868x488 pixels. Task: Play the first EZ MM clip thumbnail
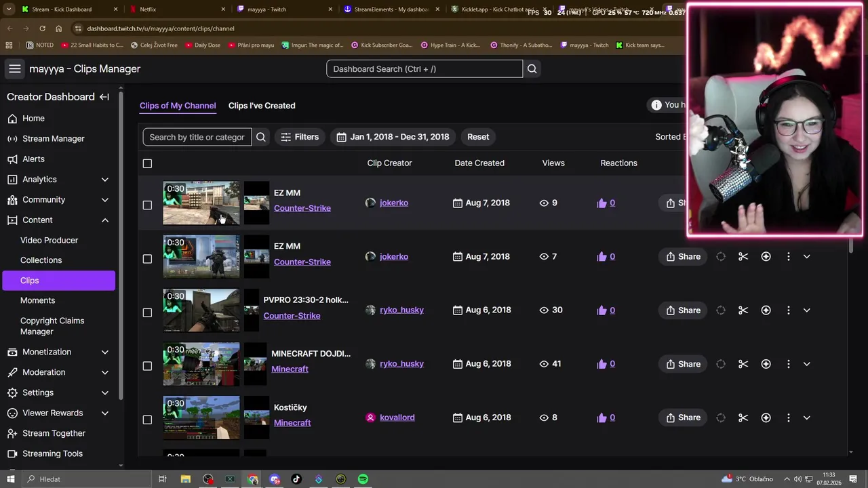coord(201,203)
